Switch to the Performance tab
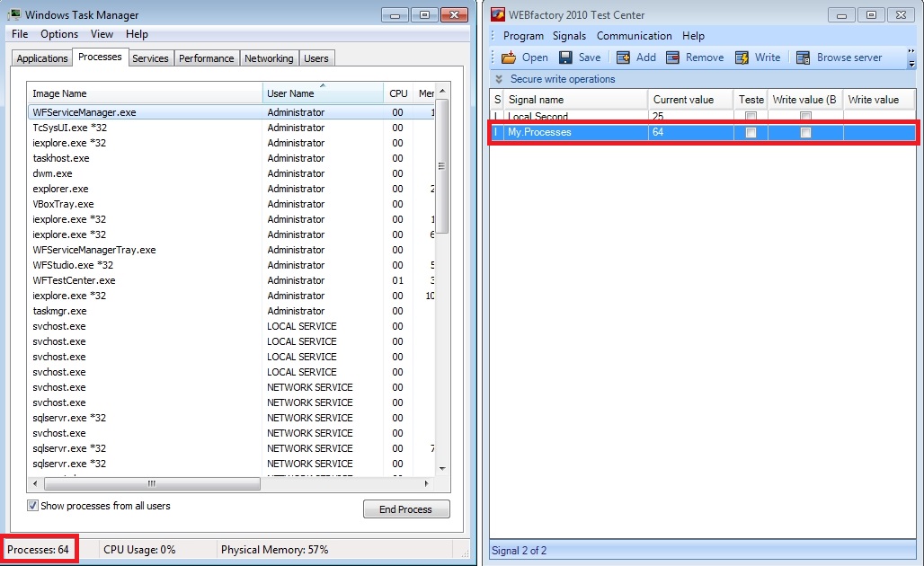This screenshot has width=924, height=566. 206,58
